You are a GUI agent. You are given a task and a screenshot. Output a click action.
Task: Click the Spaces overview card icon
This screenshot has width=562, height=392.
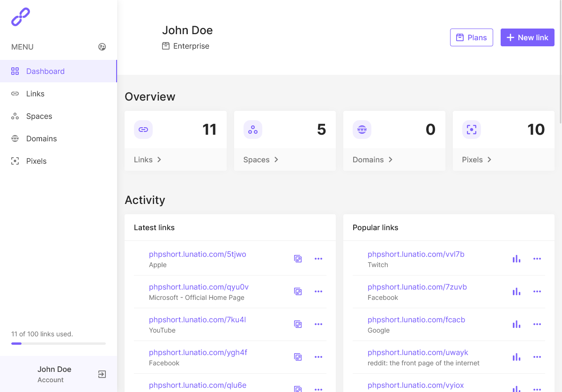click(253, 130)
